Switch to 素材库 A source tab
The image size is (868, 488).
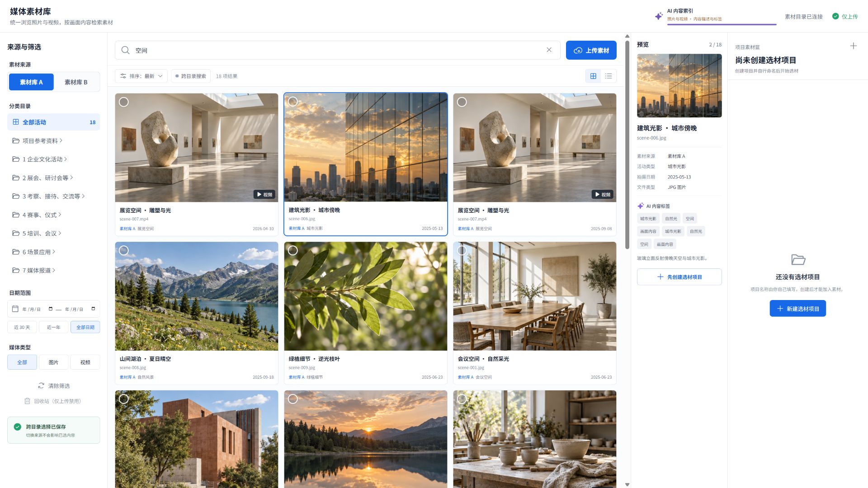pos(31,82)
